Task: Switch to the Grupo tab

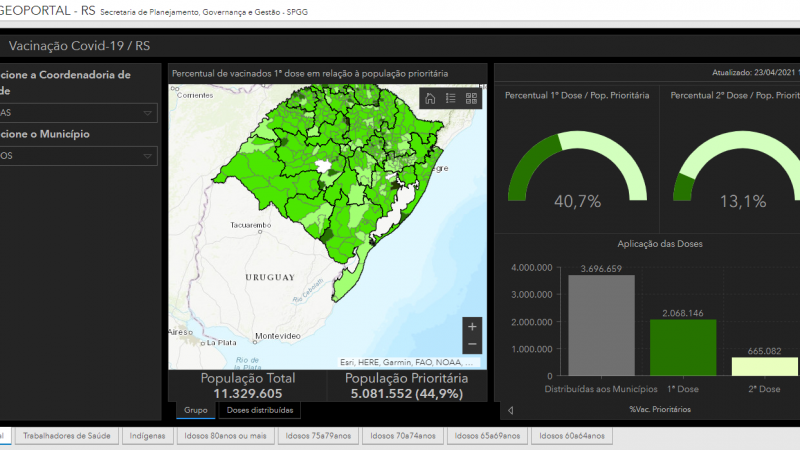Action: click(195, 410)
